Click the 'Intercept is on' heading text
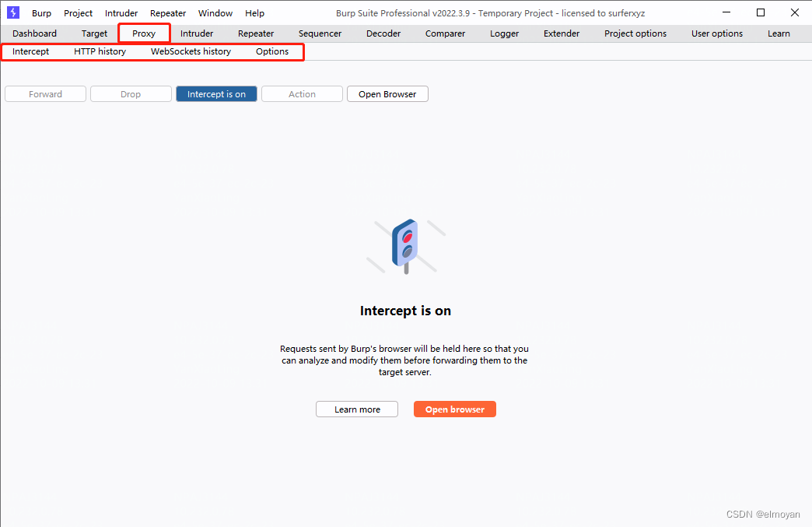This screenshot has height=527, width=812. (x=405, y=311)
